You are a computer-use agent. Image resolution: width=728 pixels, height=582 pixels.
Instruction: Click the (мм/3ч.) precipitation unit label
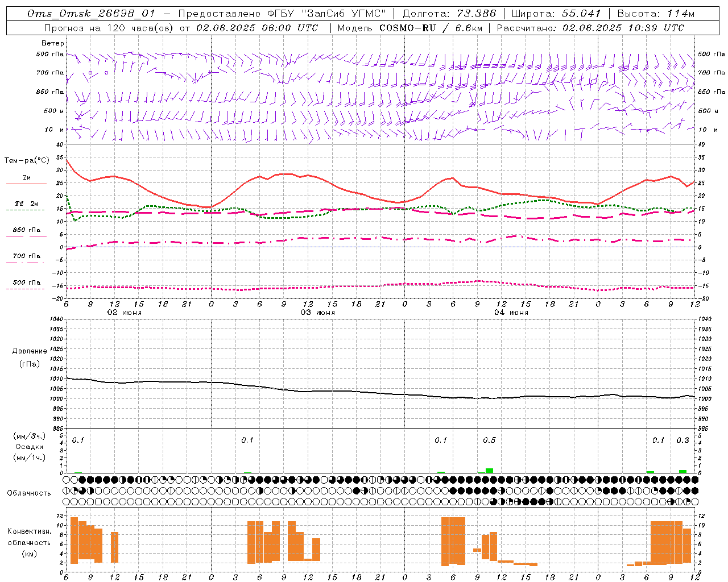click(30, 435)
